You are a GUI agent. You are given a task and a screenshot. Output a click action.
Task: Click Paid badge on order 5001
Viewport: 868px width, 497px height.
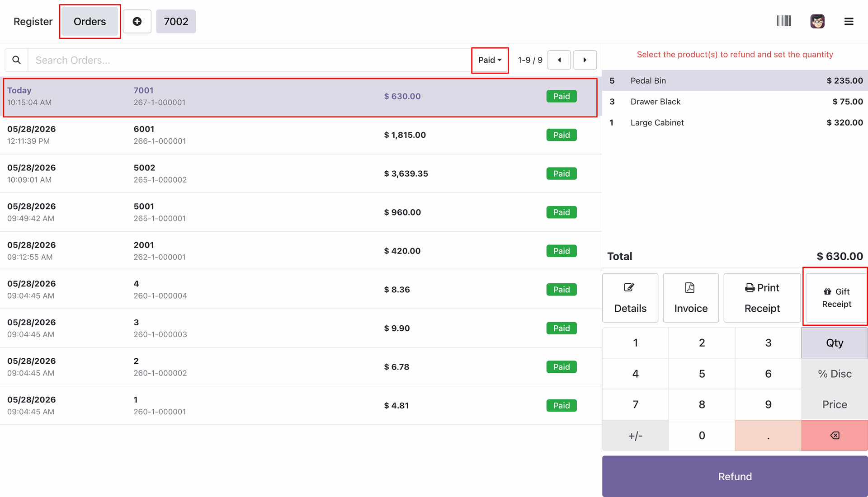coord(561,212)
